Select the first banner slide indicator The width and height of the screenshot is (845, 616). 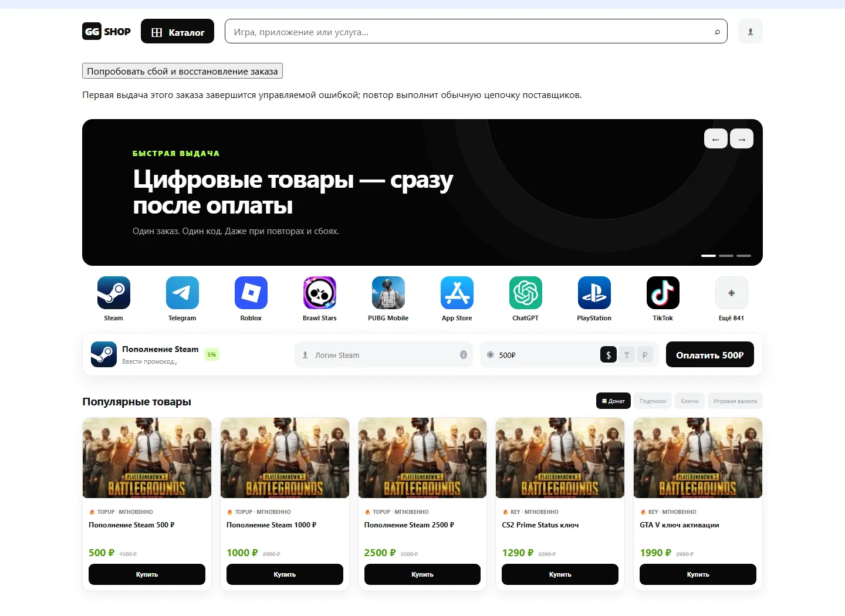point(709,256)
